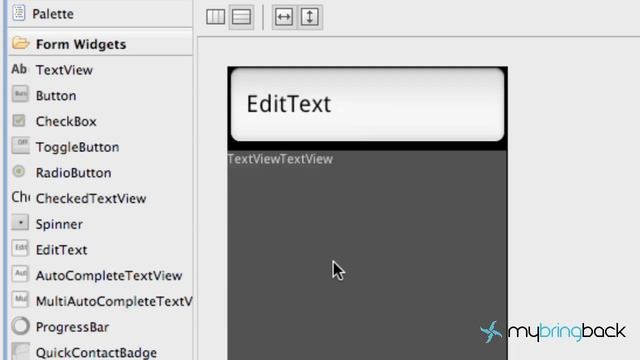640x360 pixels.
Task: Collapse the Form Widgets folder
Action: [20, 43]
